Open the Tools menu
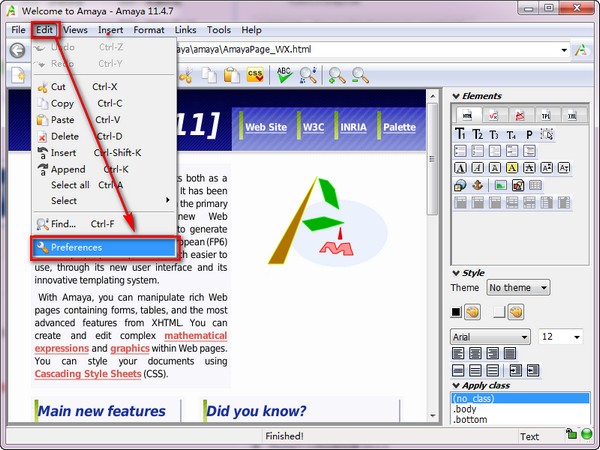 coord(218,30)
